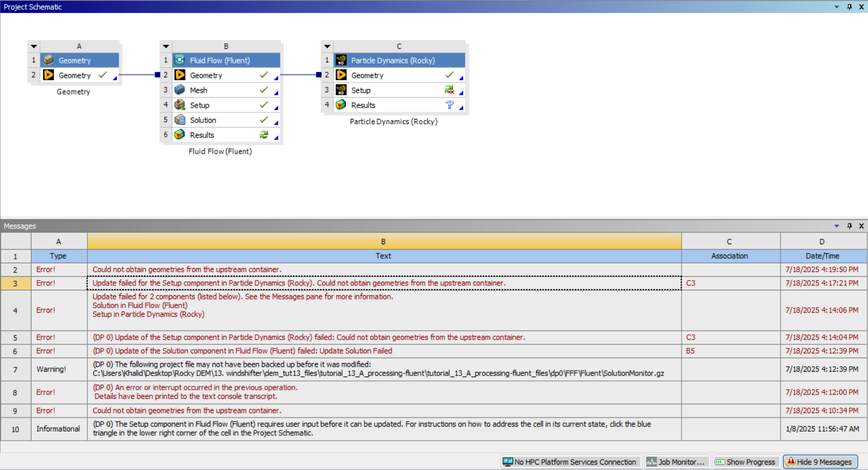Select message about Solution component Update Solution Failed

click(384, 351)
